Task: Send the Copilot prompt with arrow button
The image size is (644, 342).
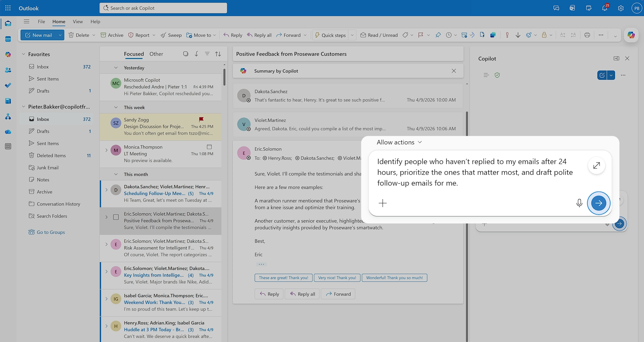Action: click(598, 203)
